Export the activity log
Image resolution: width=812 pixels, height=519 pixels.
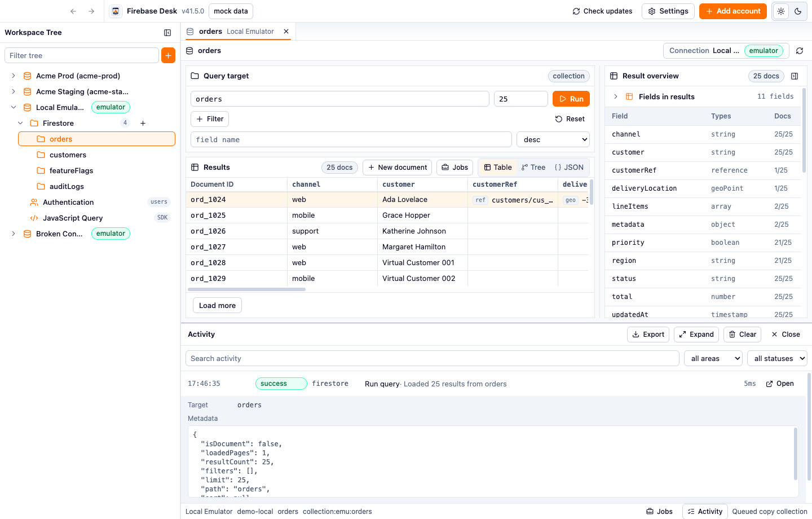pyautogui.click(x=648, y=335)
